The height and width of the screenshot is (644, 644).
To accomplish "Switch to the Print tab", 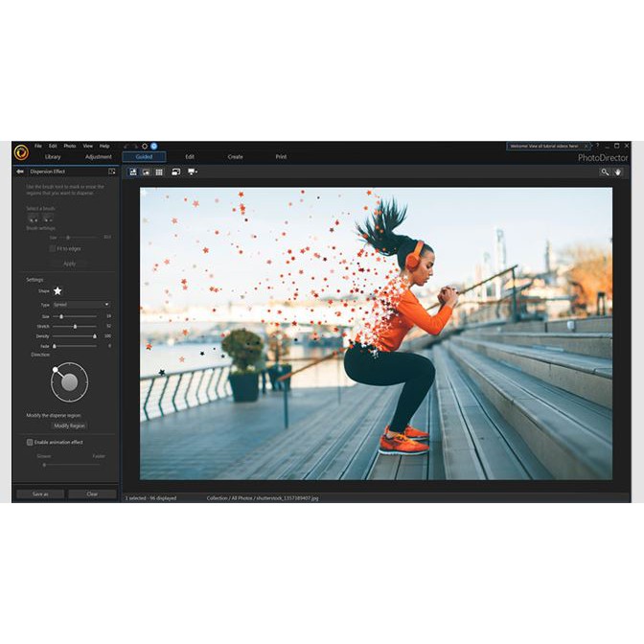I will (x=281, y=157).
